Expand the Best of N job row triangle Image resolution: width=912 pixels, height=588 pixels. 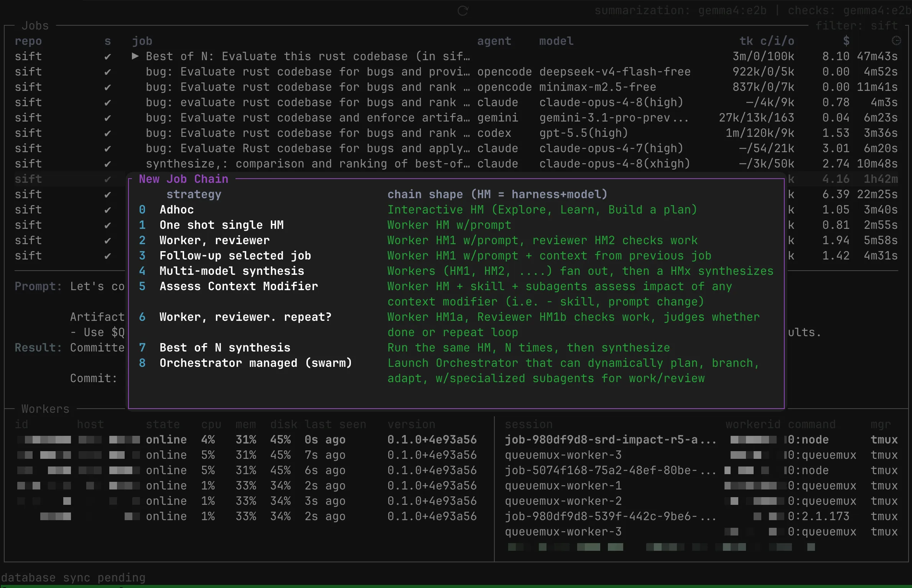pyautogui.click(x=135, y=56)
